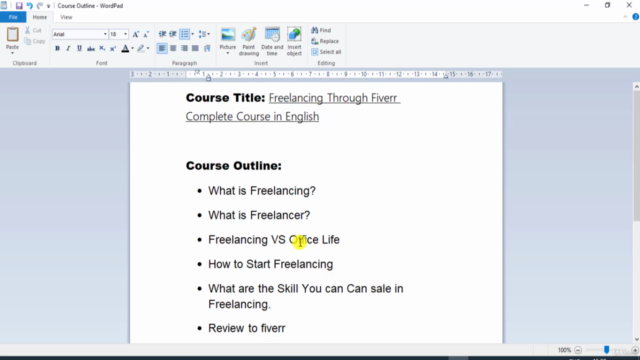Click Select all in Editing group
Image resolution: width=640 pixels, height=360 pixels.
coord(326,52)
